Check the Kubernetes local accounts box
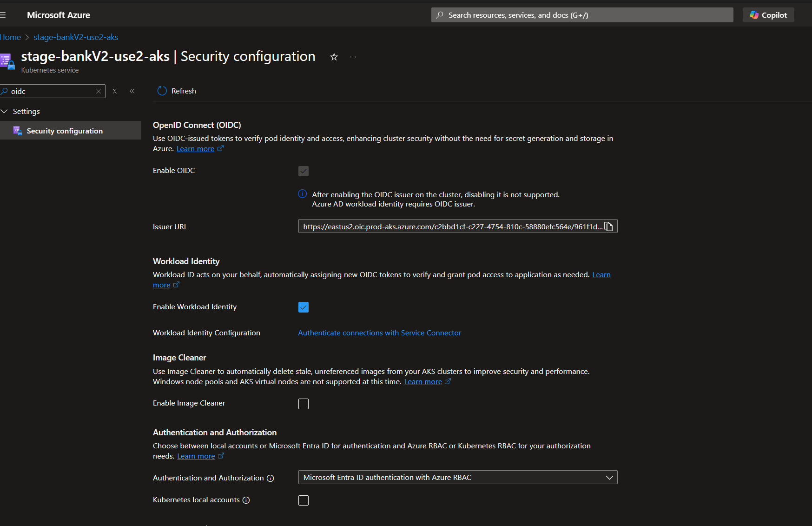Viewport: 812px width, 526px height. coord(304,500)
